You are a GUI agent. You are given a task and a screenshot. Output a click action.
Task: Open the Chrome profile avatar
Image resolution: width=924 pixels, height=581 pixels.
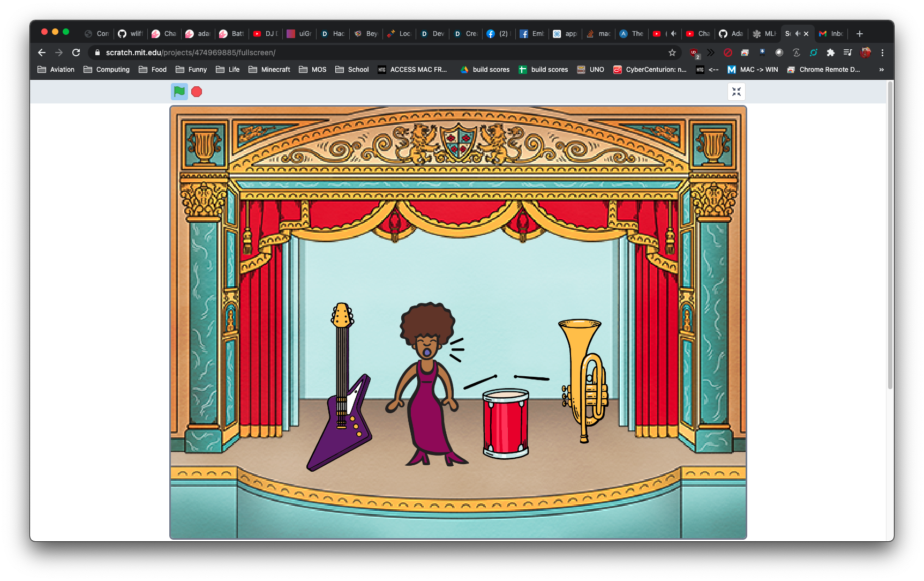pyautogui.click(x=865, y=53)
